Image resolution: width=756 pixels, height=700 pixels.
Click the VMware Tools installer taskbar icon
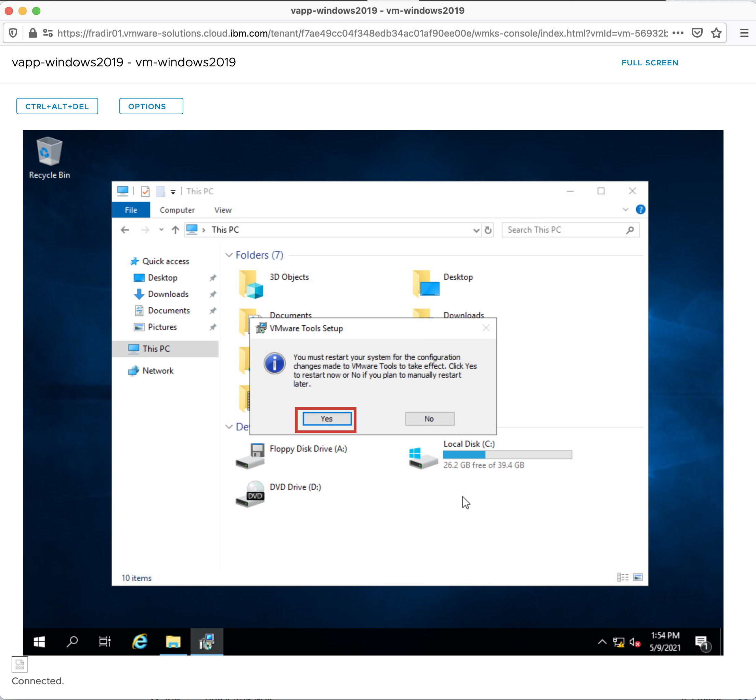point(207,642)
